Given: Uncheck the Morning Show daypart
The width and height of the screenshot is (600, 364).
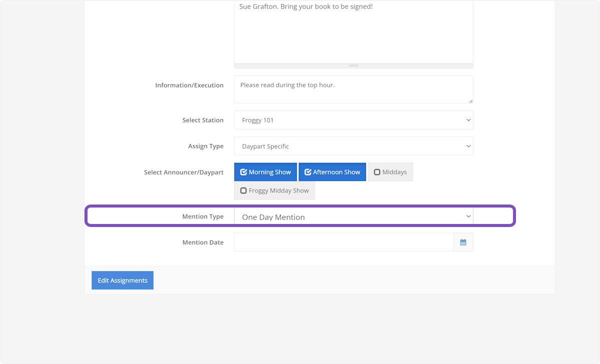Looking at the screenshot, I should (x=265, y=172).
